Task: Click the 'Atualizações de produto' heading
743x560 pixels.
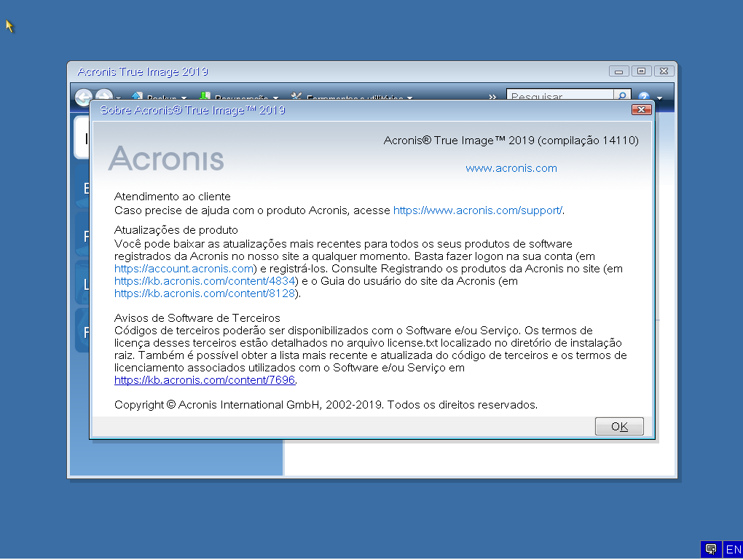Action: coord(176,230)
